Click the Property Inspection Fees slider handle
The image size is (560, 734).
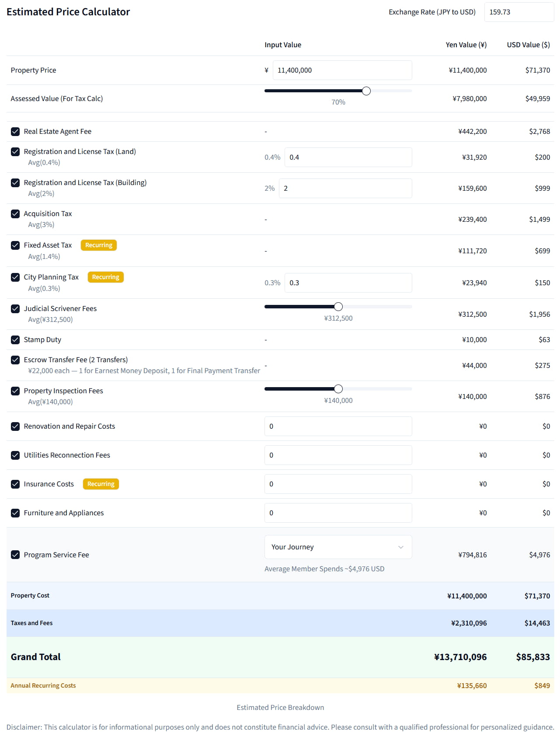[x=338, y=389]
